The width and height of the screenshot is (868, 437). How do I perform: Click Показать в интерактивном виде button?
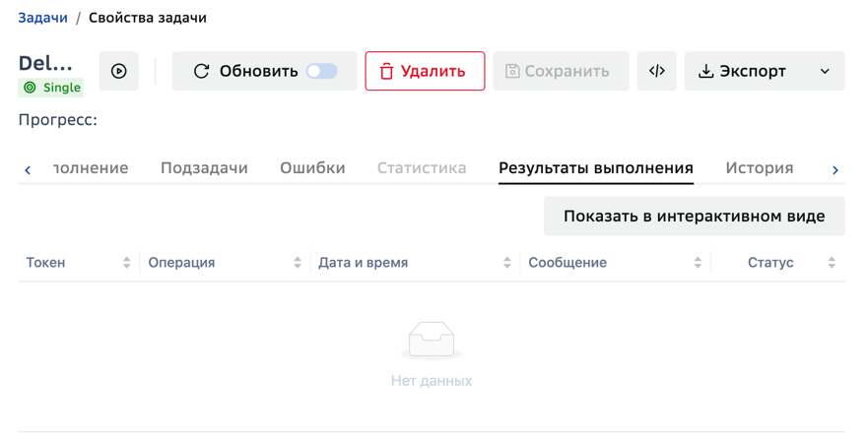(695, 217)
